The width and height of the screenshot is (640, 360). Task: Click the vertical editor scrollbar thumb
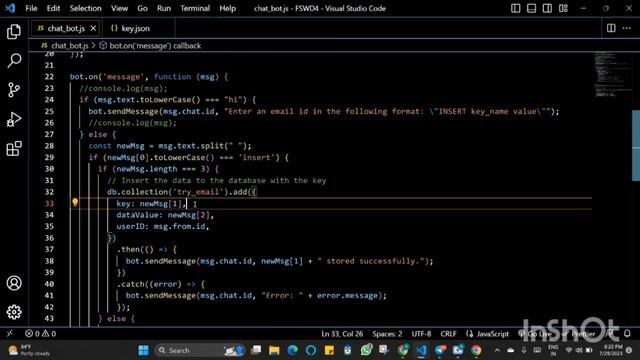pyautogui.click(x=636, y=145)
